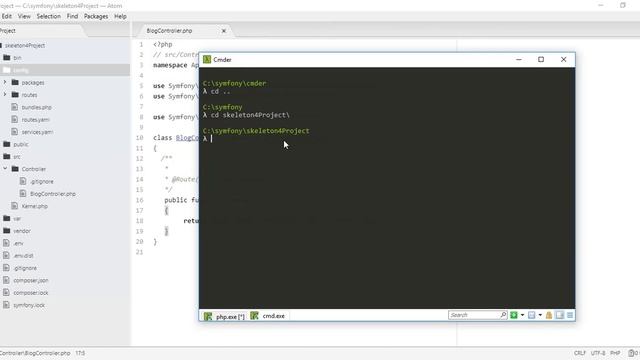The image size is (640, 360).
Task: Open BlogController.php in tree view
Action: point(53,194)
